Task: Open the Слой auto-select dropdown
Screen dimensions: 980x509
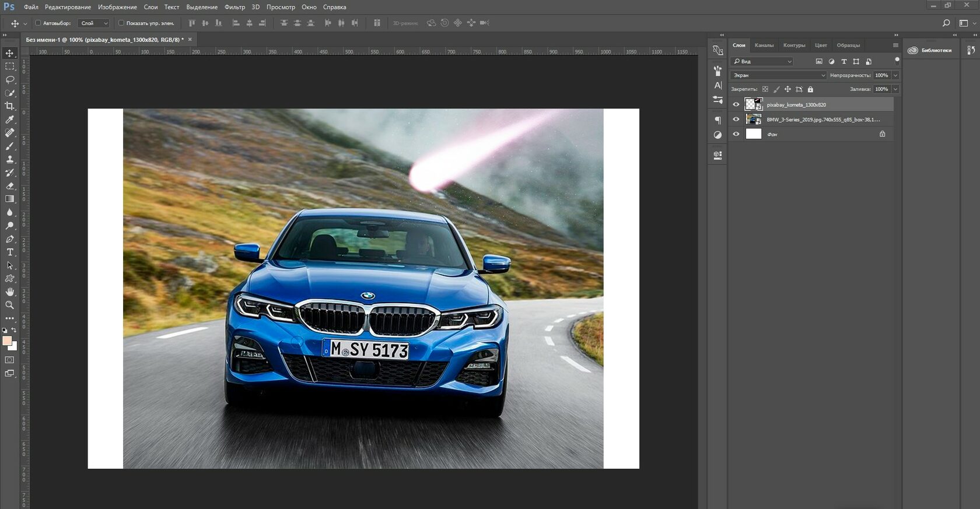Action: [94, 23]
